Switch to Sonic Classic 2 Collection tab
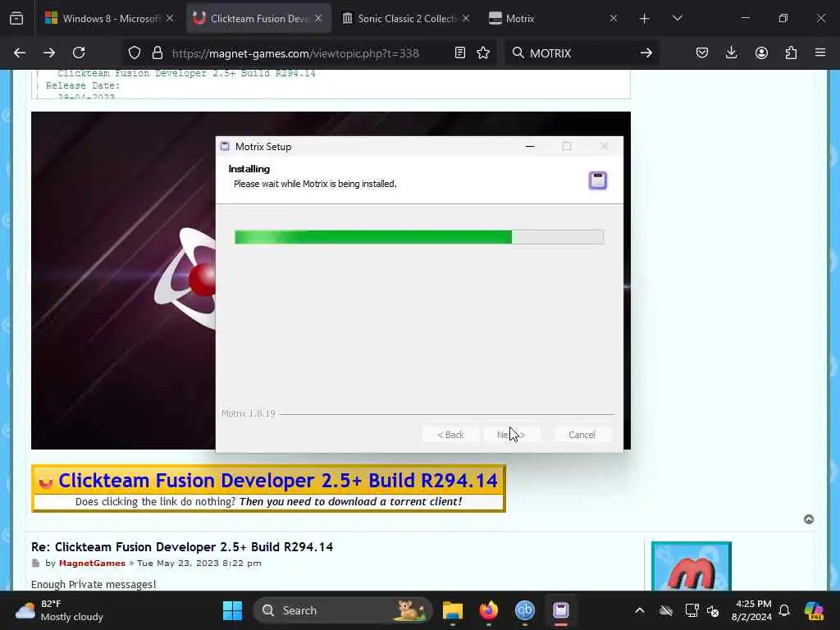The height and width of the screenshot is (630, 840). coord(405,18)
